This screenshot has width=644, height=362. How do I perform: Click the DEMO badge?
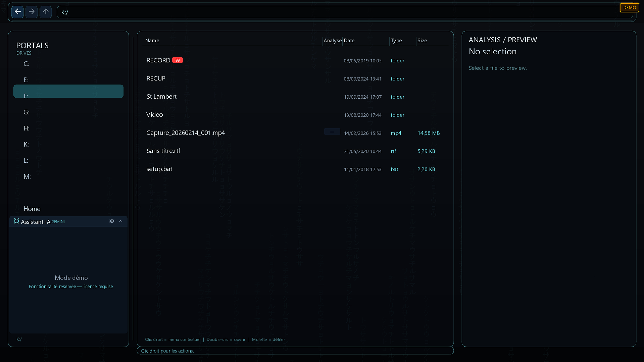click(629, 7)
